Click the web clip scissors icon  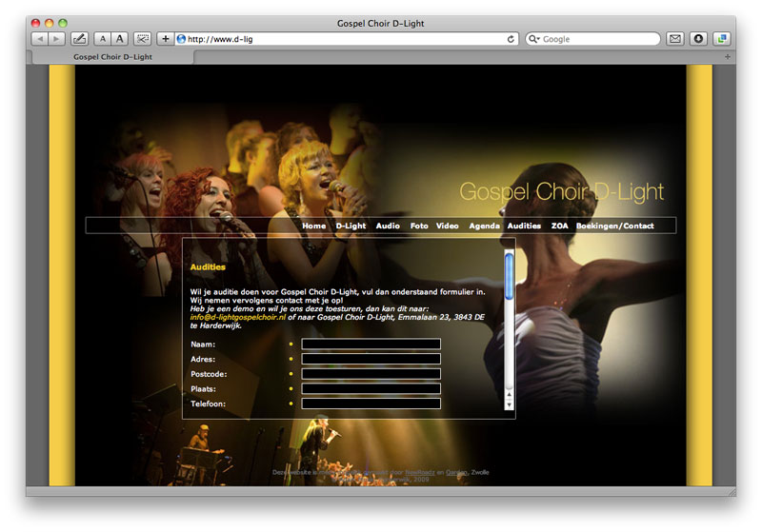[142, 39]
